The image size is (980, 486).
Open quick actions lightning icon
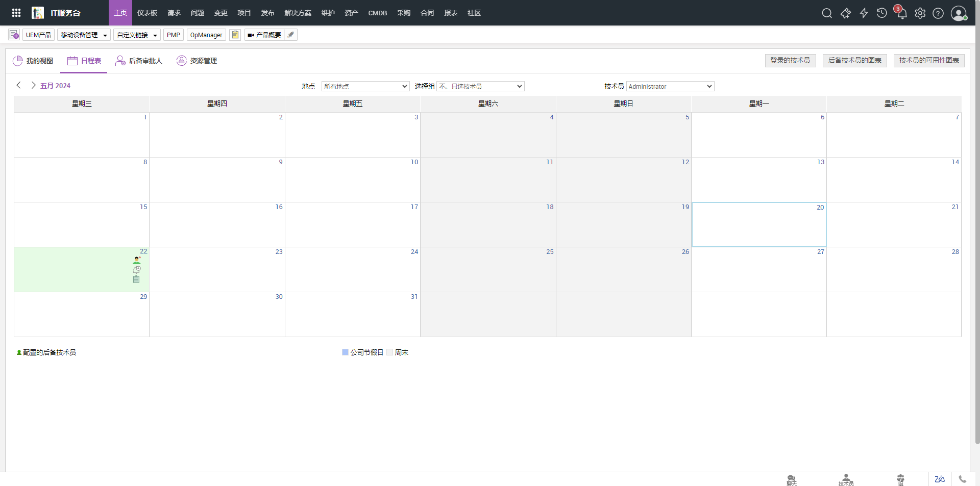(864, 13)
